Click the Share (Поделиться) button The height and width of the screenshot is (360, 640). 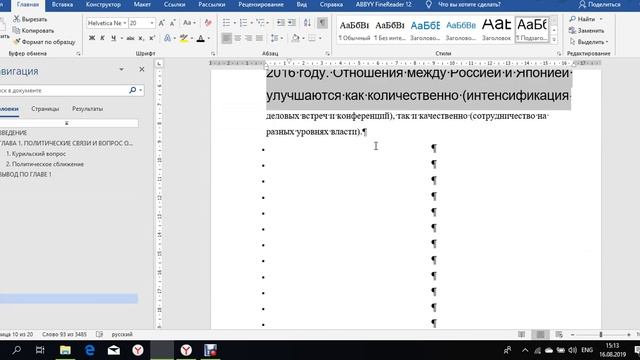(599, 4)
